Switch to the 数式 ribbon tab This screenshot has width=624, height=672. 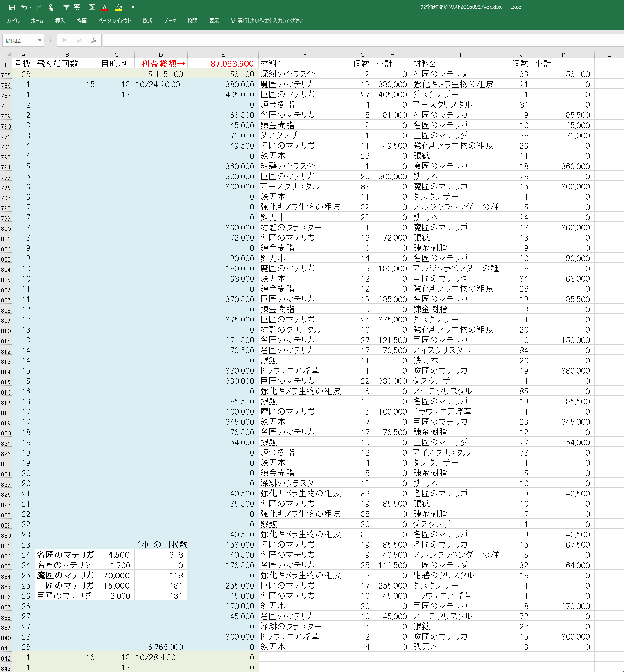tap(147, 20)
